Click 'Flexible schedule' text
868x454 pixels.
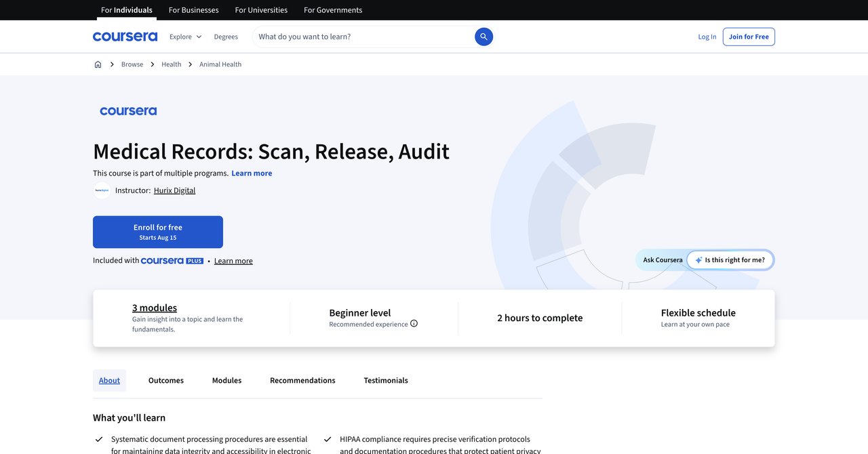[x=698, y=312]
